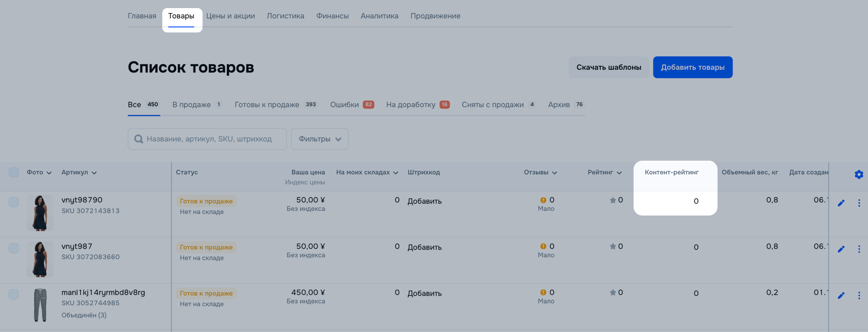Open the vnyt987 dress photo thumbnail

click(x=40, y=259)
